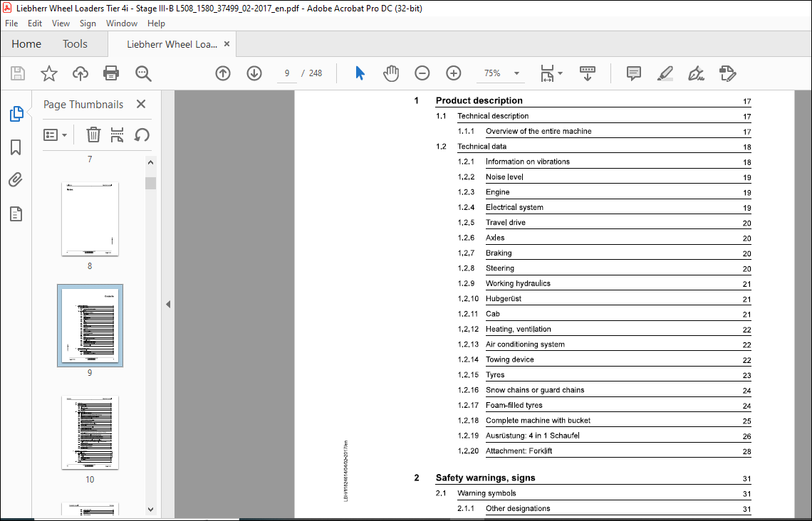Enable scrolling mode icon in the toolbar
This screenshot has width=812, height=521.
pyautogui.click(x=587, y=73)
